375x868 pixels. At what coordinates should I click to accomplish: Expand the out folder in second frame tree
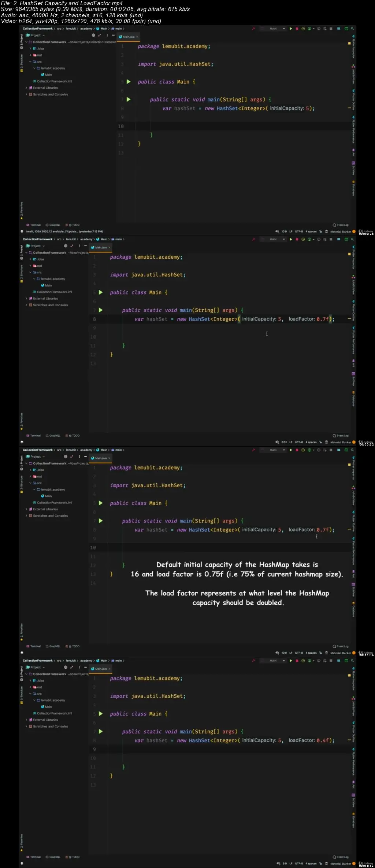tap(30, 266)
